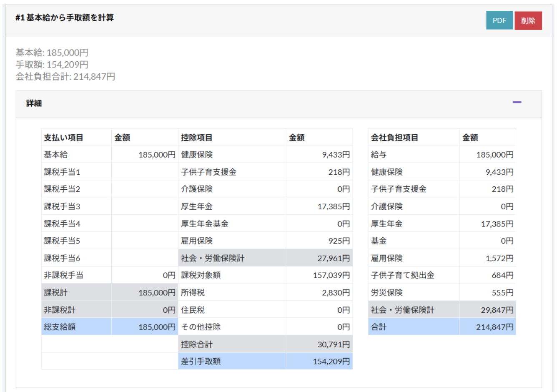This screenshot has height=392, width=557.
Task: Click the 会社負担項目 column header
Action: (x=394, y=138)
